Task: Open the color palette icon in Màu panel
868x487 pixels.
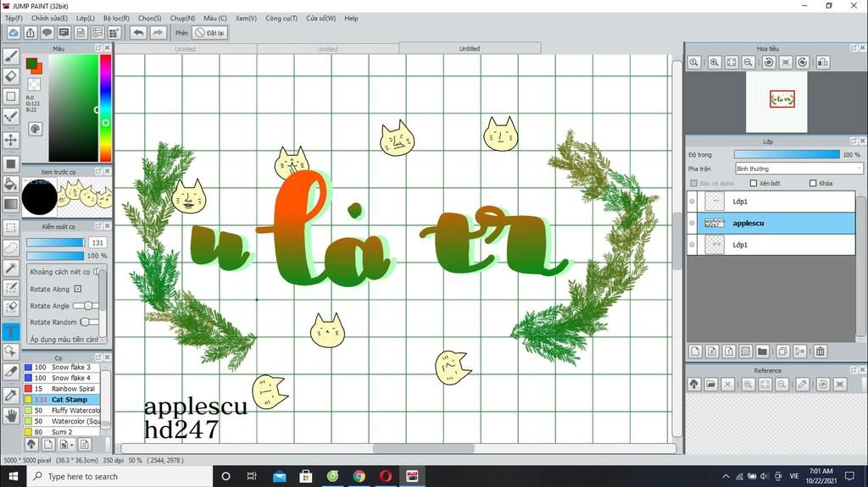Action: pyautogui.click(x=35, y=129)
